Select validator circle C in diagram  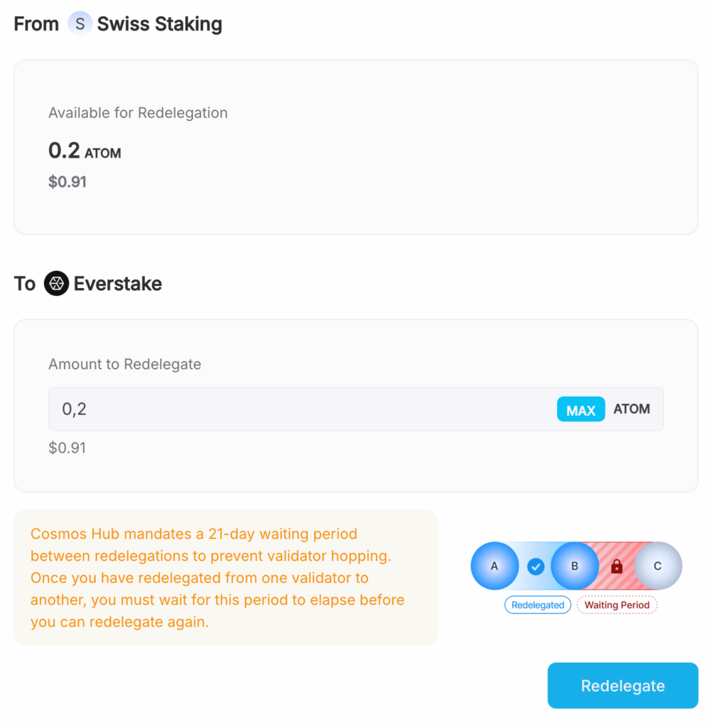pyautogui.click(x=657, y=566)
